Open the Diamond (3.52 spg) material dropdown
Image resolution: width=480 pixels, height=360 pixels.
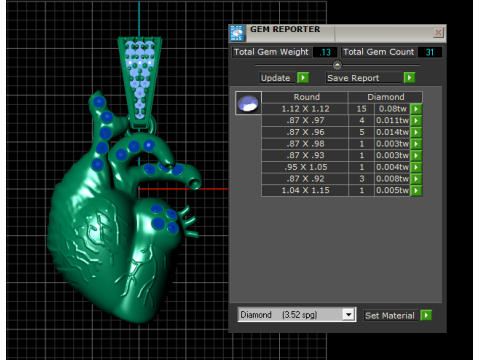coord(349,315)
